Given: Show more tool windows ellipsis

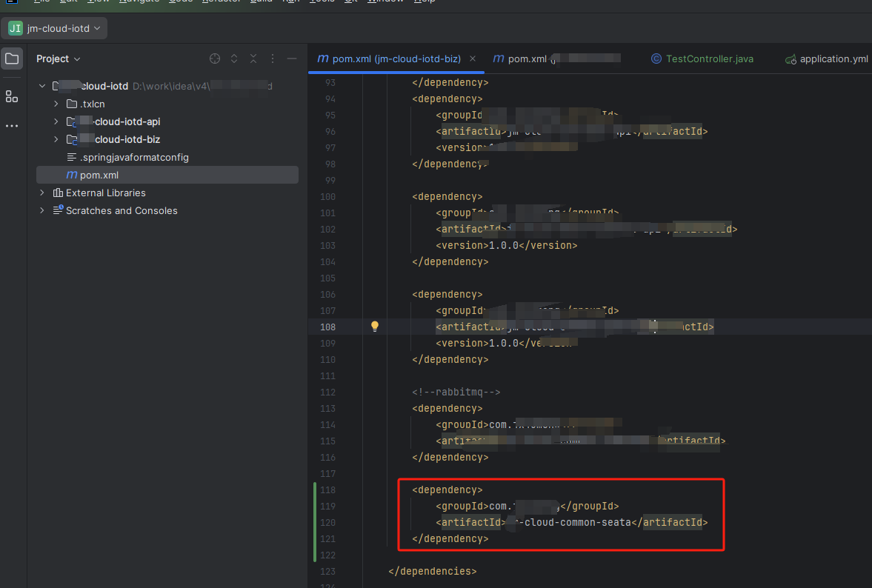Looking at the screenshot, I should coord(12,126).
